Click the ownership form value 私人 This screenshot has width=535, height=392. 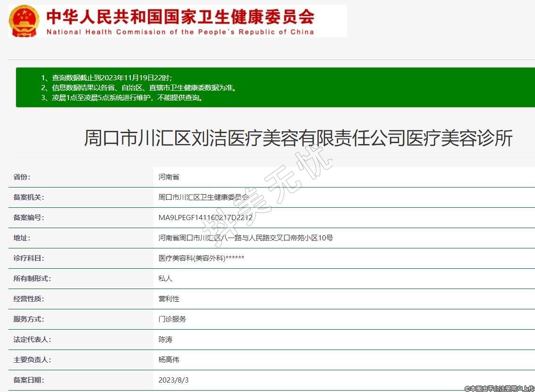click(165, 279)
